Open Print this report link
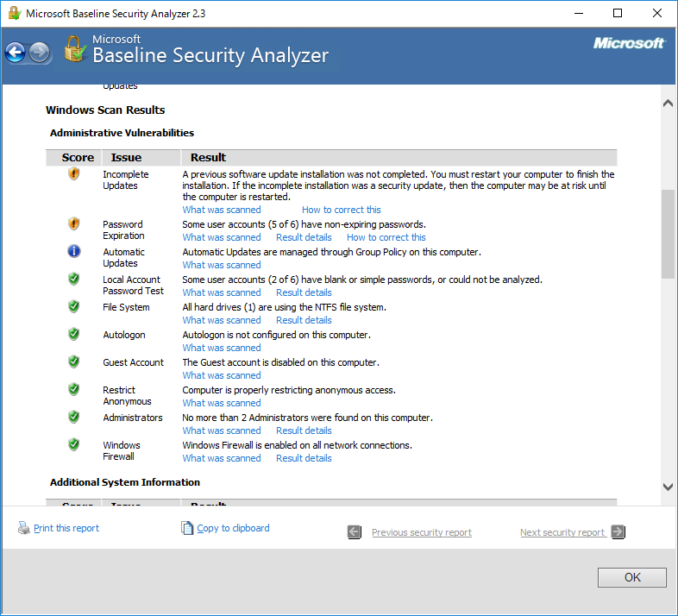Screen dimensions: 678x616 (x=66, y=528)
